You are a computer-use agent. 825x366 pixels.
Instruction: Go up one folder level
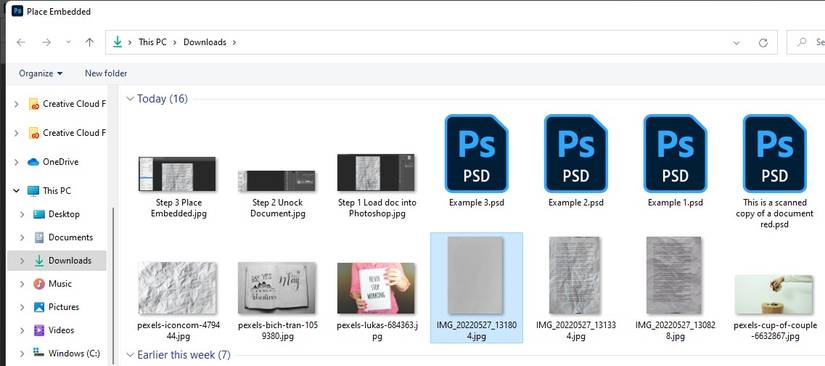pyautogui.click(x=89, y=42)
